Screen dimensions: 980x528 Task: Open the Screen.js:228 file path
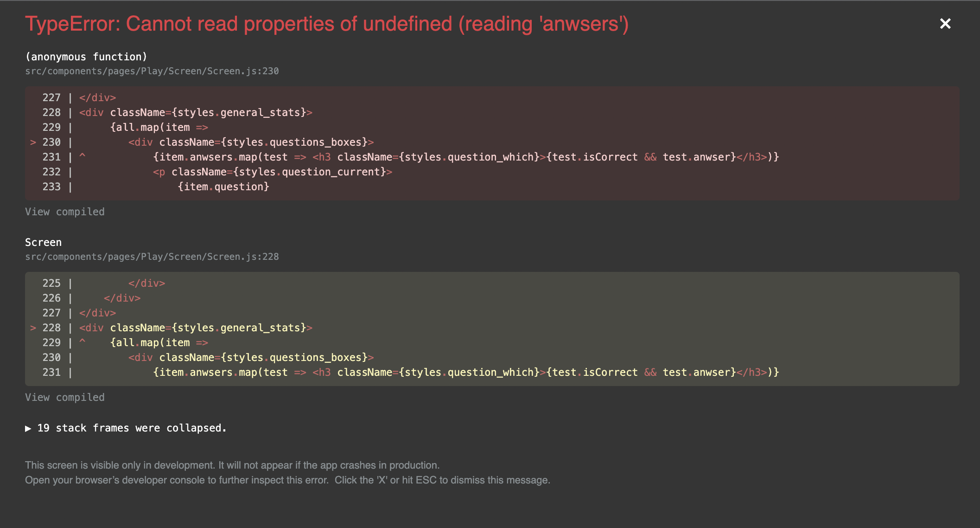pos(152,257)
